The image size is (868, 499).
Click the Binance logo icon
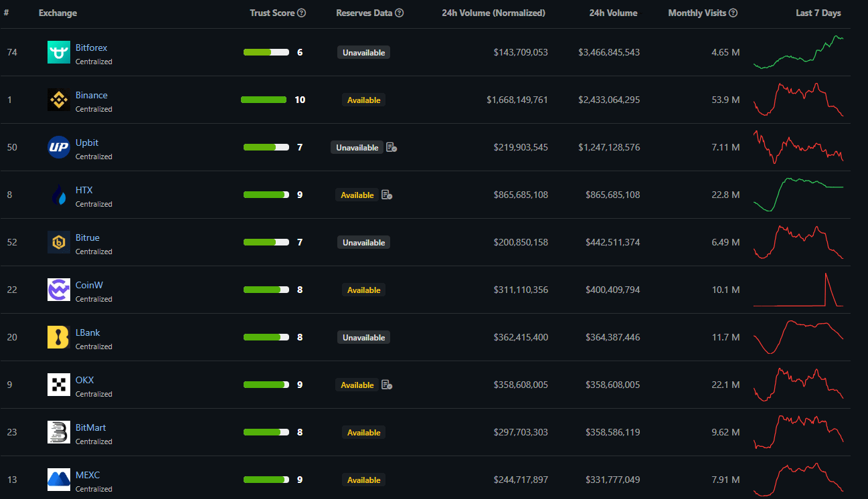coord(59,100)
